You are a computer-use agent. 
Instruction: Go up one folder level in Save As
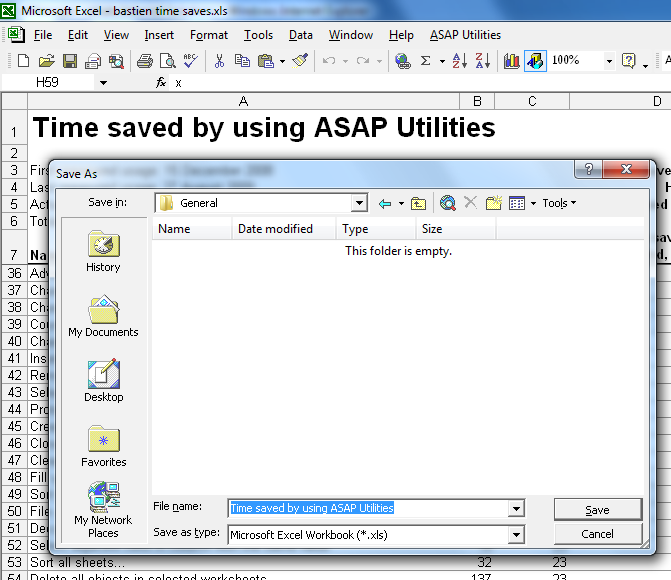[x=418, y=203]
